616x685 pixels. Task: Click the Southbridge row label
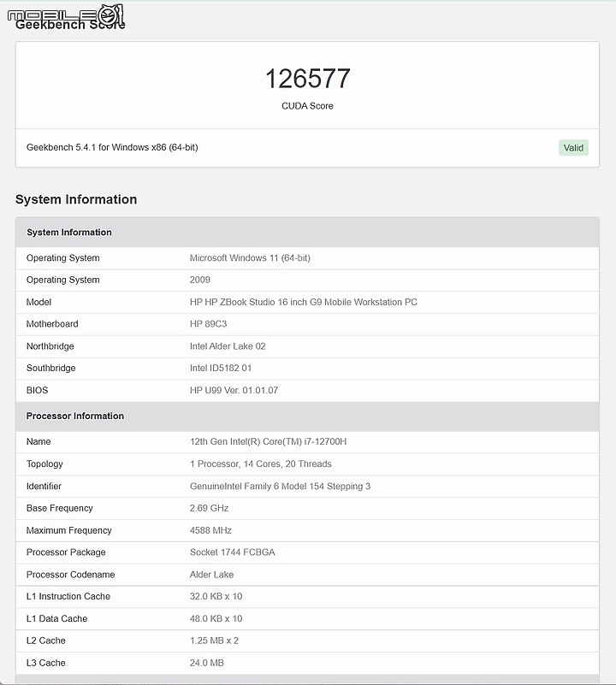pyautogui.click(x=50, y=368)
